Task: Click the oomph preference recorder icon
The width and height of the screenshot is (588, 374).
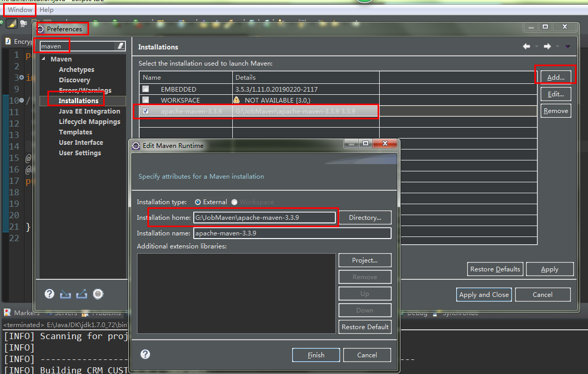Action: [98, 294]
